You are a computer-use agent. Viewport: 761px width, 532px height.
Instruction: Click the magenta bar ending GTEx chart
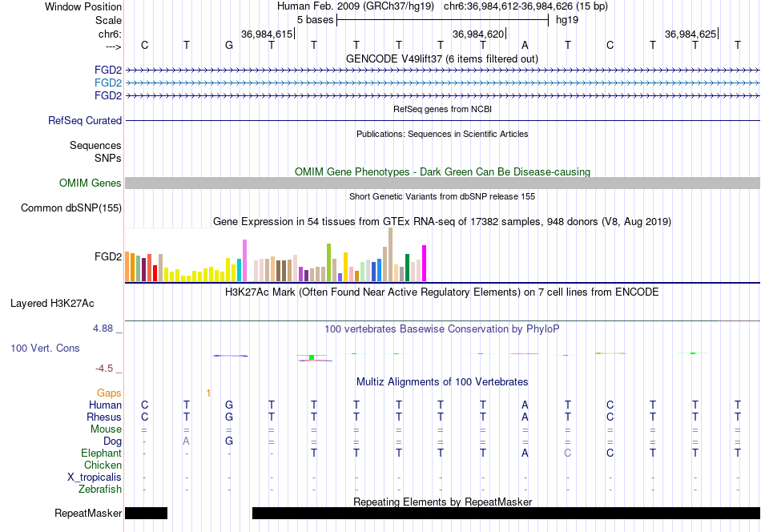tap(425, 263)
